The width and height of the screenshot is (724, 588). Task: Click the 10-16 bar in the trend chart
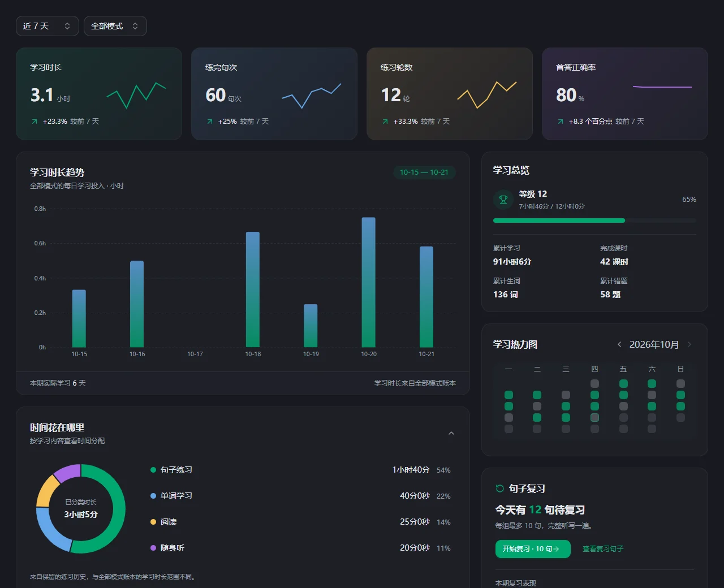(x=137, y=304)
